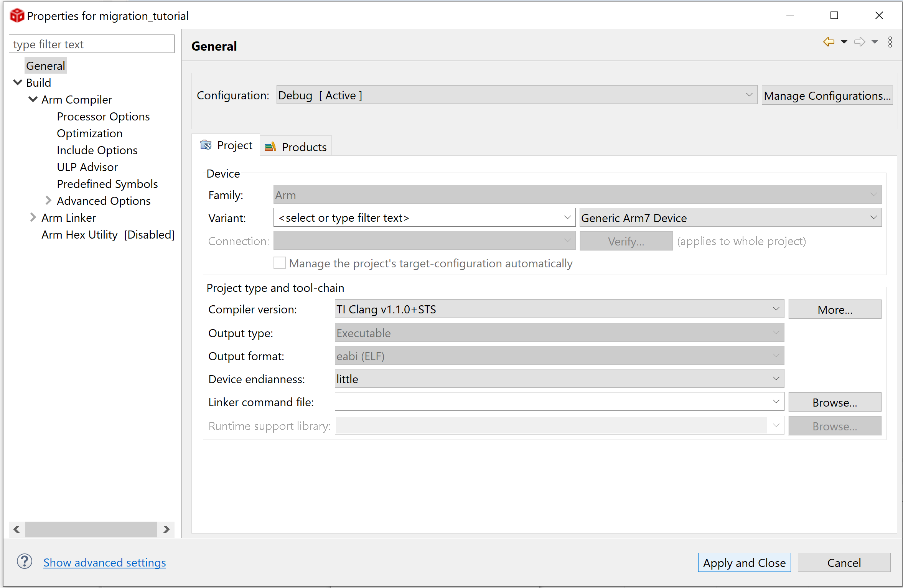Click the CCS cube icon in title bar
903x588 pixels.
click(x=17, y=15)
